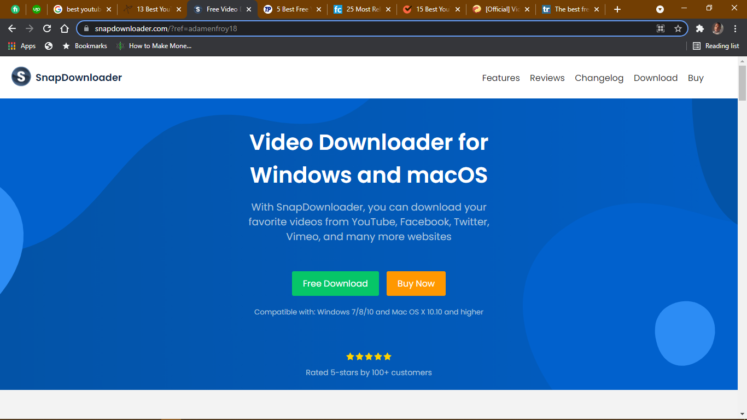Close the '13 Best You' tab
The image size is (747, 420).
179,9
